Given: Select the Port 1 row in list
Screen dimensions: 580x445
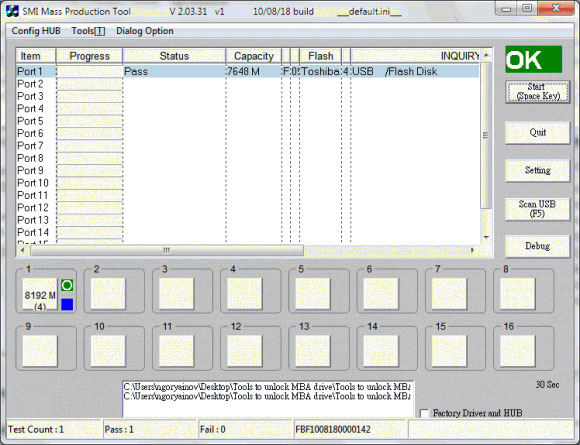Looking at the screenshot, I should click(x=248, y=71).
